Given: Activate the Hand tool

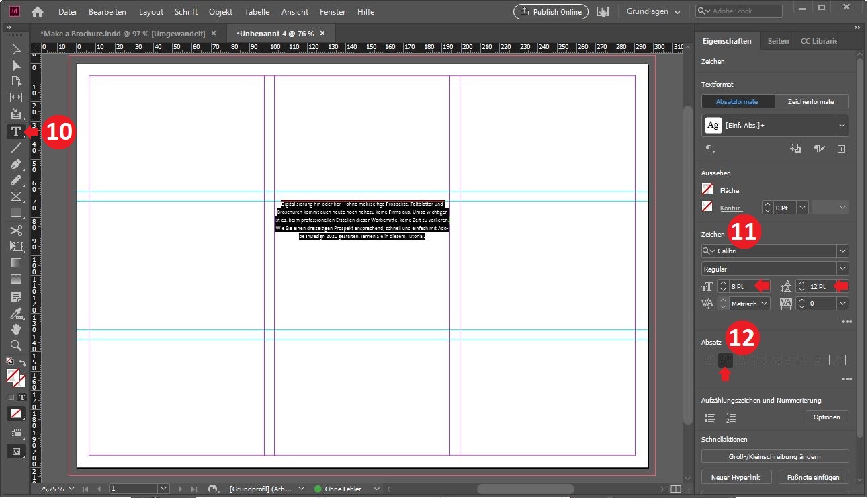Looking at the screenshot, I should pyautogui.click(x=16, y=329).
